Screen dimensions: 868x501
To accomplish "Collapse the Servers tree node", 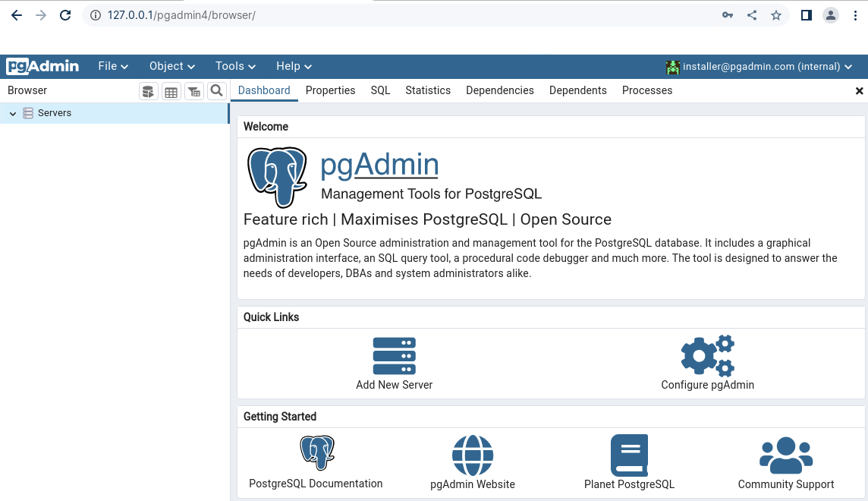I will [x=12, y=112].
